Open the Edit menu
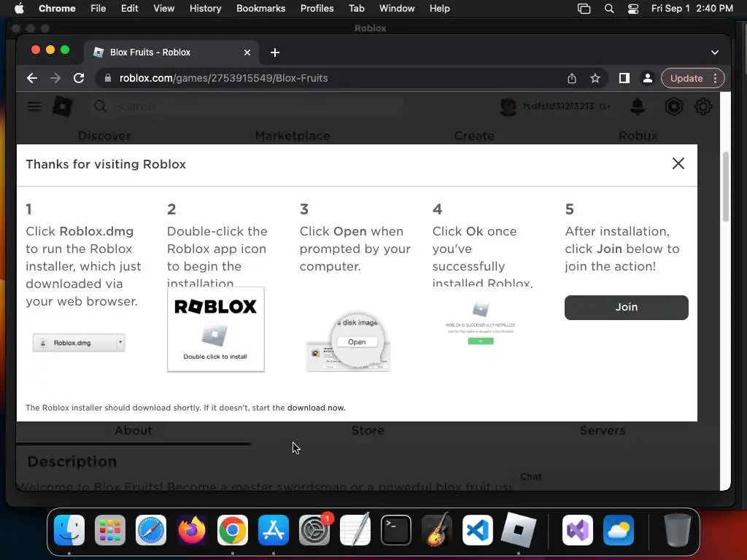Screen dimensions: 747x560 pyautogui.click(x=129, y=8)
